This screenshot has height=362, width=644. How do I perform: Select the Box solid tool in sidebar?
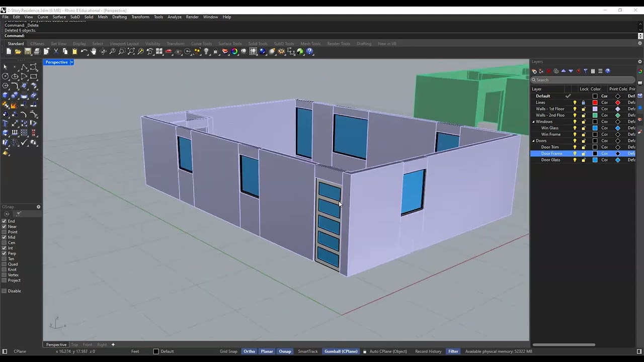(x=5, y=95)
